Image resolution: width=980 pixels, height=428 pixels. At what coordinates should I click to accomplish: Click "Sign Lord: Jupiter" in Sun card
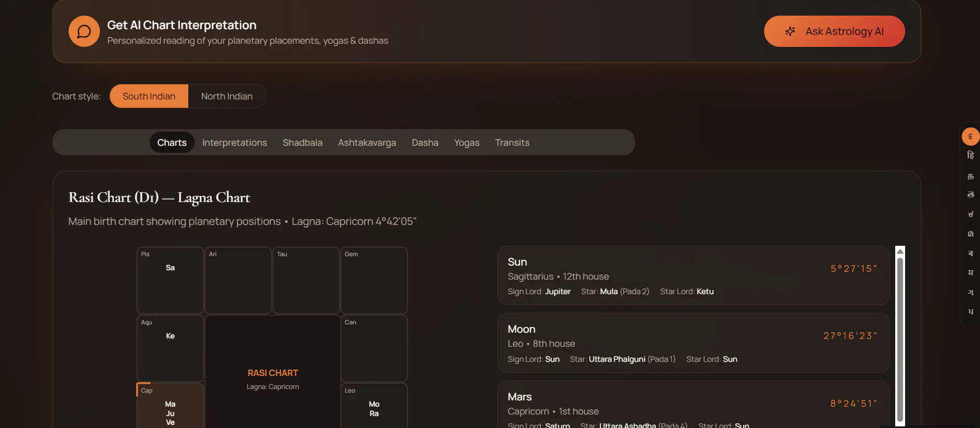point(539,292)
